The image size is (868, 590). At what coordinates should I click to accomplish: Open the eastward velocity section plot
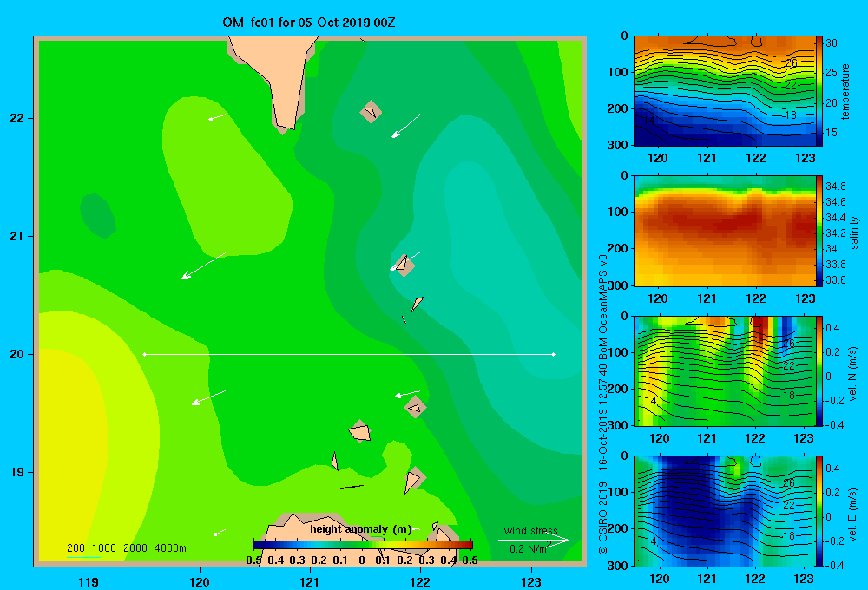pos(724,511)
